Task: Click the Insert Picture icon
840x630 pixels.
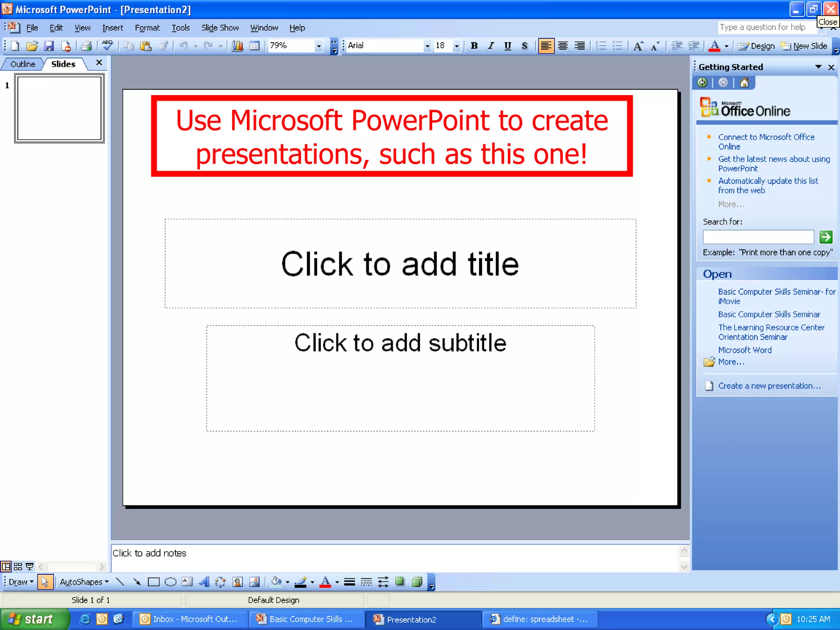Action: [254, 582]
